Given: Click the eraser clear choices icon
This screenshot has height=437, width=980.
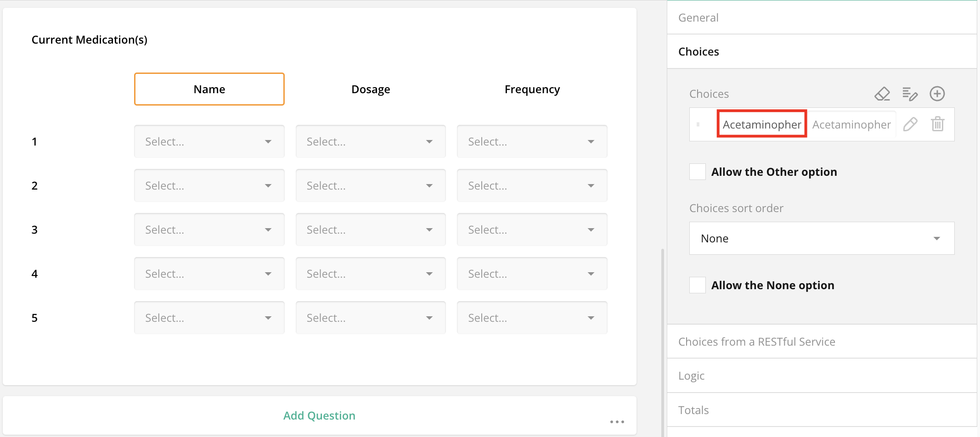Looking at the screenshot, I should click(882, 94).
